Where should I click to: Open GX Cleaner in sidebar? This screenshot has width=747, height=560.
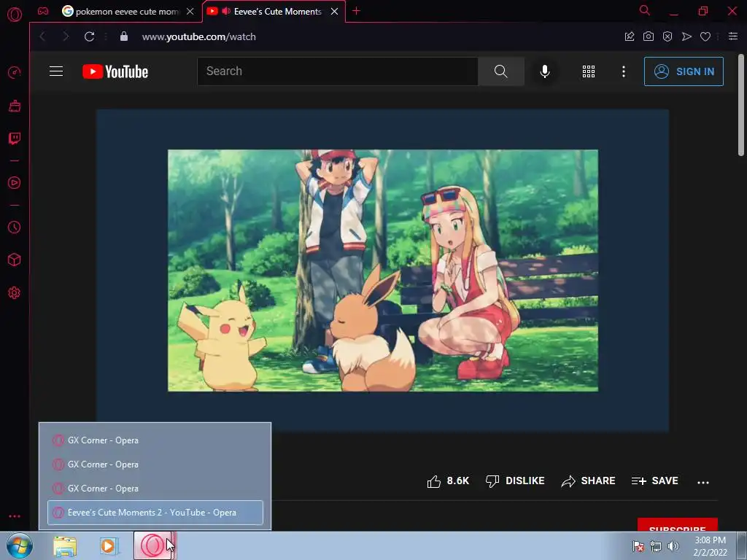[x=15, y=106]
